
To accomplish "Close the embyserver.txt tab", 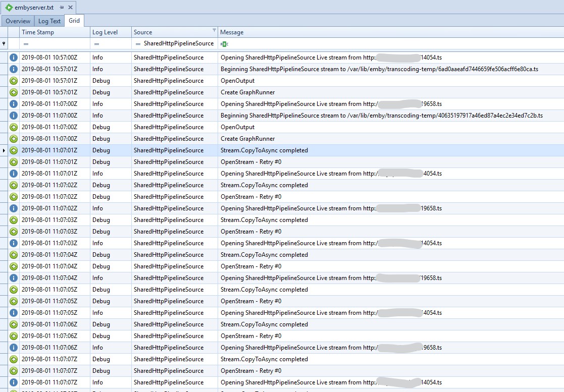I will coord(70,8).
